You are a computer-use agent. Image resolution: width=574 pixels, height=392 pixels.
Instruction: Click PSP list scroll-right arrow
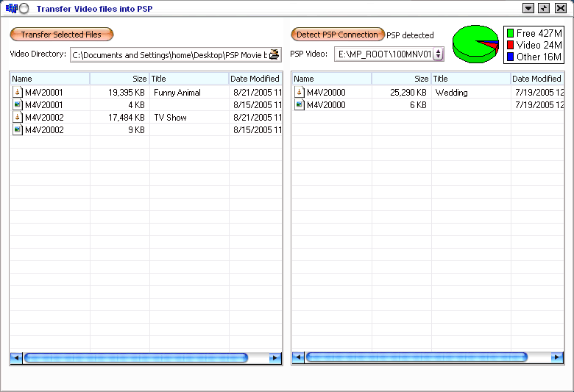(557, 357)
